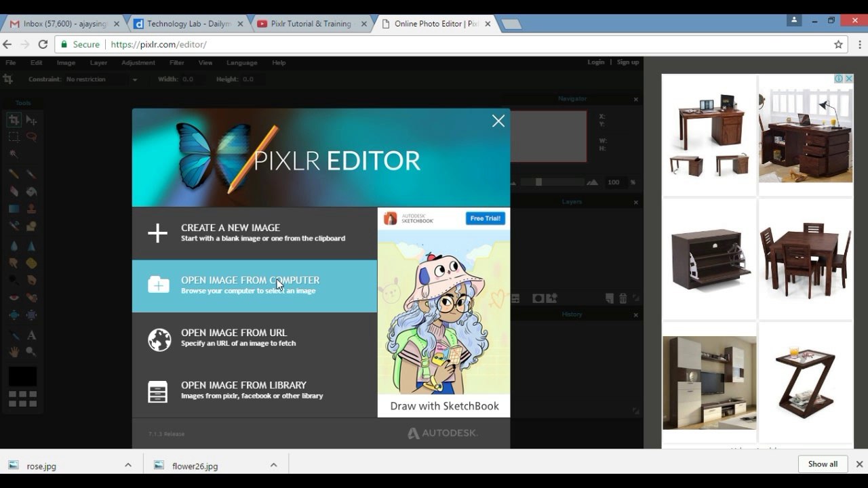The height and width of the screenshot is (488, 868).
Task: Select the Zoom magnifier tool
Action: [x=31, y=352]
